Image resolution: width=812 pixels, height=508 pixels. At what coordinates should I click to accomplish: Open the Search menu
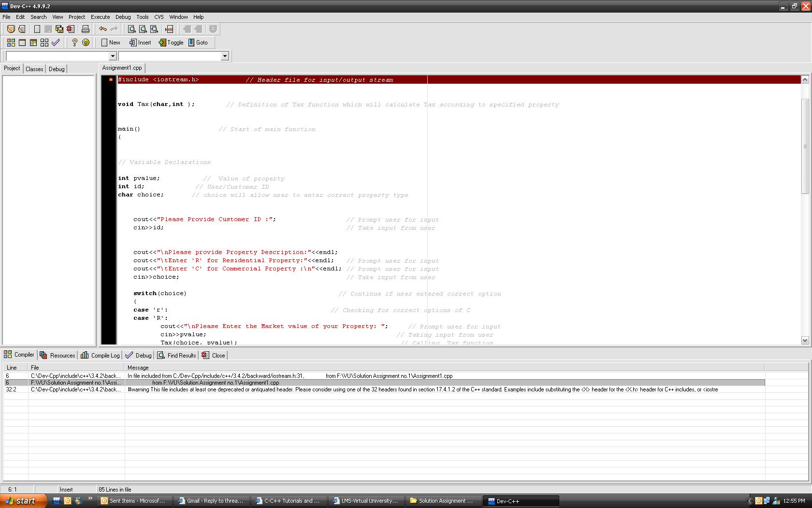coord(39,17)
